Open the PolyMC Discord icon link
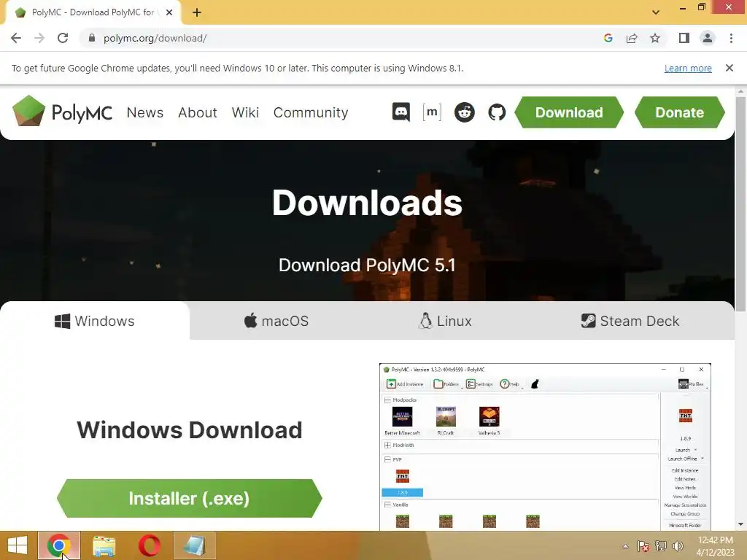 point(400,112)
